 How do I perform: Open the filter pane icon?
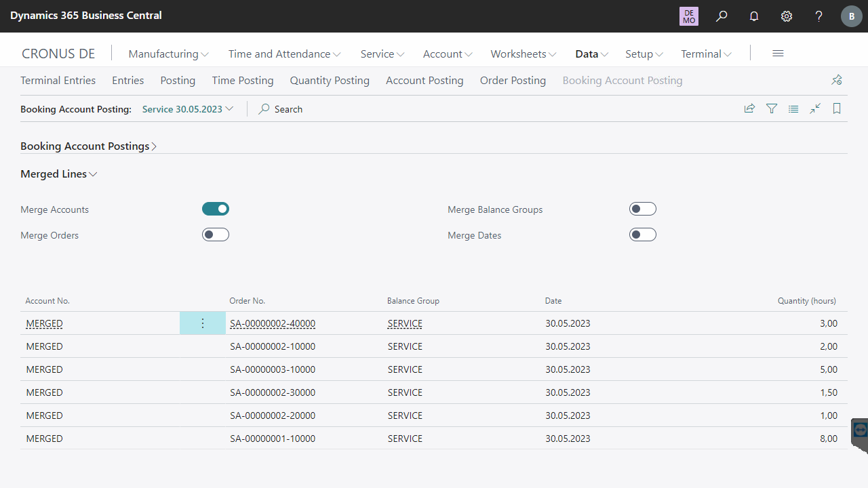[x=772, y=108]
